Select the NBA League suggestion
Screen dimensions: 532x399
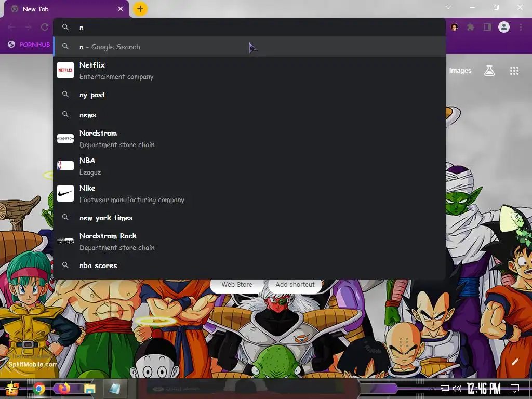[249, 166]
